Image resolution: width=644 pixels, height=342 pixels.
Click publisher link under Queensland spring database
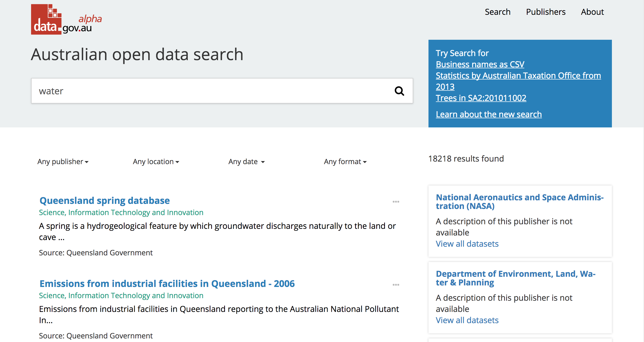coord(121,213)
